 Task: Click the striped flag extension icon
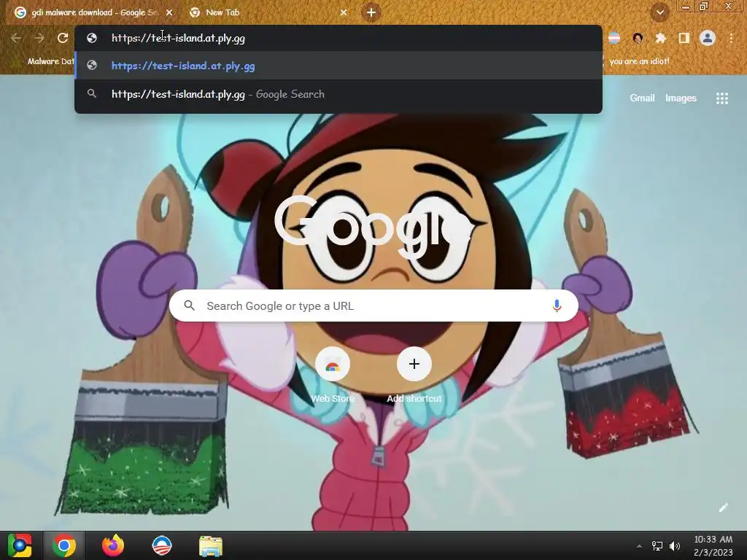tap(614, 38)
